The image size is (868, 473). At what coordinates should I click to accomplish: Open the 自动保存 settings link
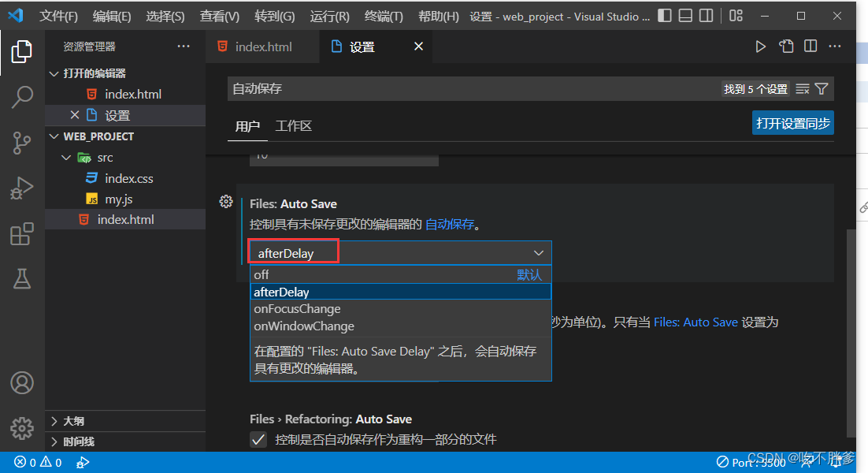point(450,224)
